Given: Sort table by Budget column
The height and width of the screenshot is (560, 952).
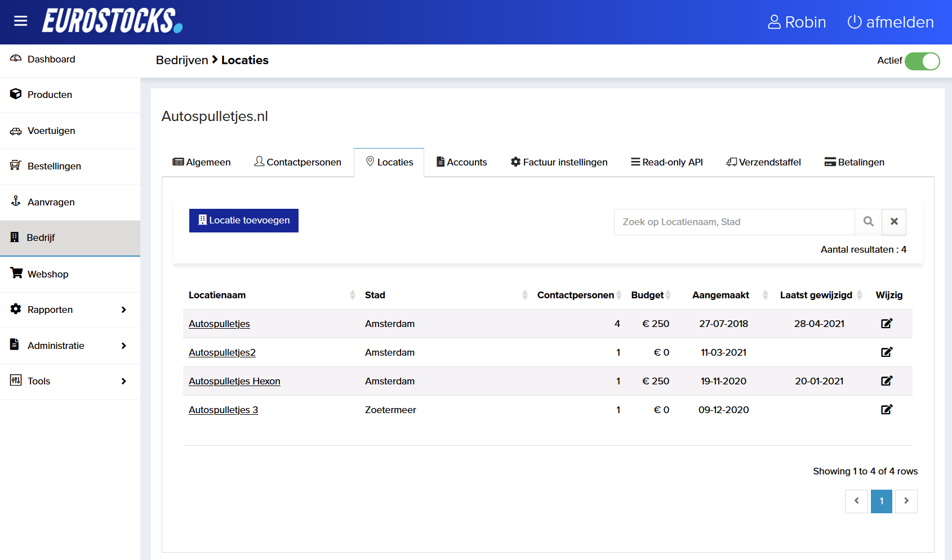Looking at the screenshot, I should [x=647, y=295].
